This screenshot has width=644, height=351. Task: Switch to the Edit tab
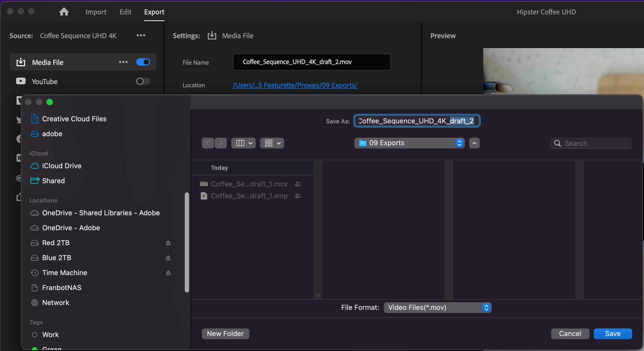pos(125,12)
